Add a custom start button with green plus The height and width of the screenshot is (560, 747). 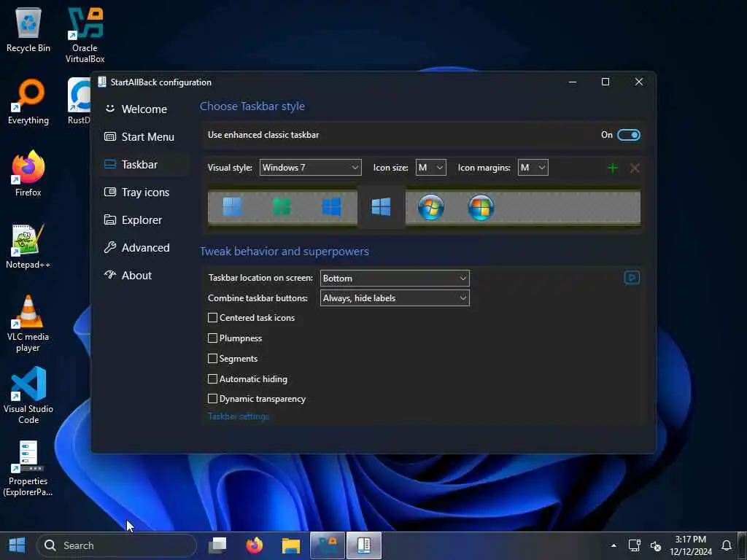pyautogui.click(x=613, y=168)
